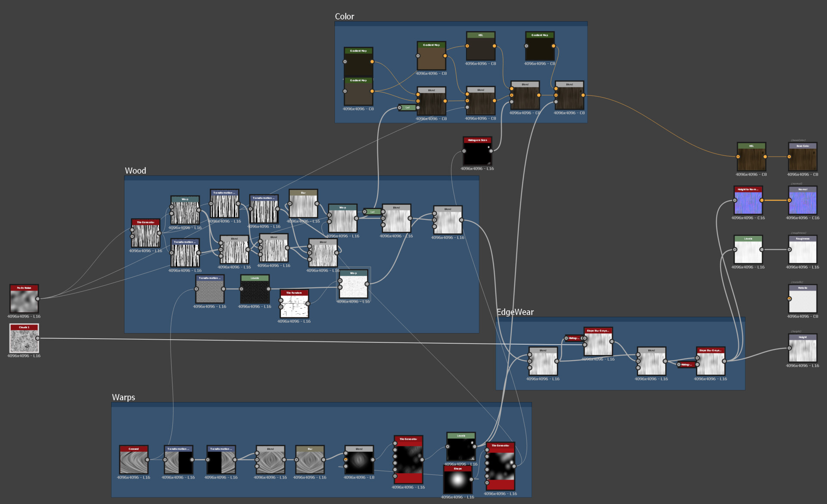
Task: Click the Tile Random output connector
Action: point(308,304)
